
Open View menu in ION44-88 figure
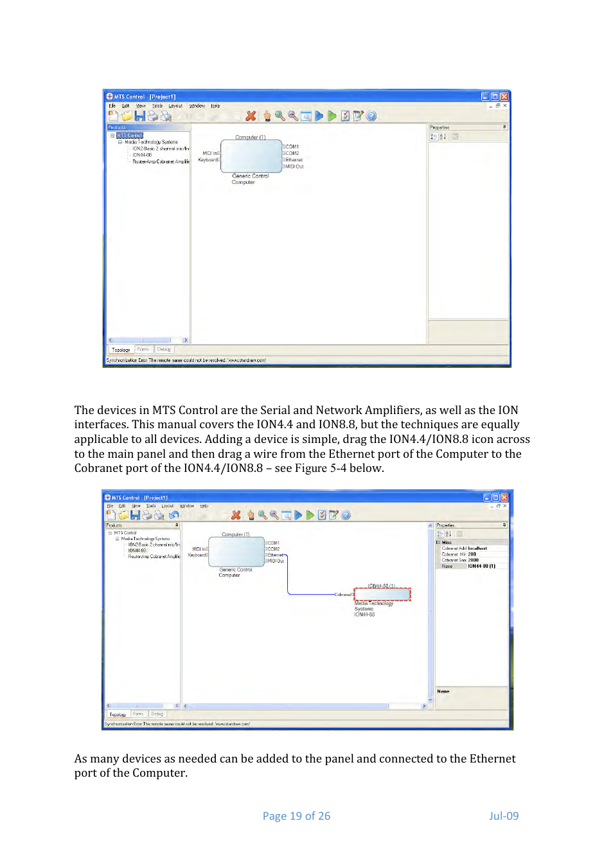[136, 506]
